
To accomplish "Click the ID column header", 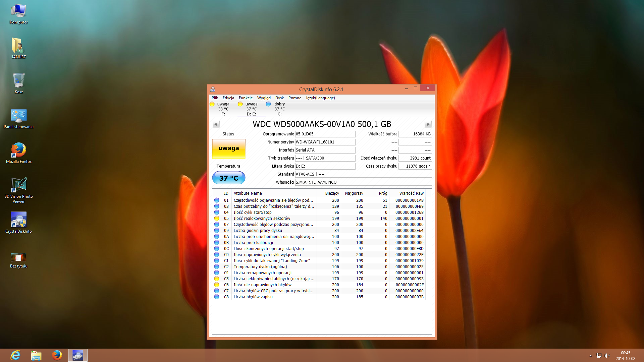I will tap(226, 193).
